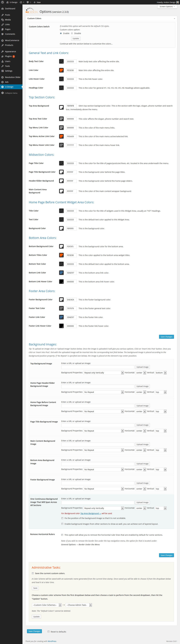
Task: Click the updates icon in admin bar
Action: [x=21, y=2]
